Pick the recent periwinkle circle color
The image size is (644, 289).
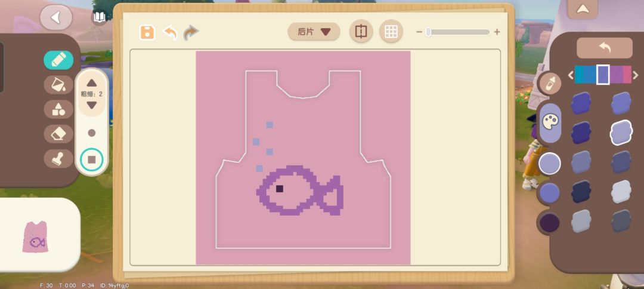click(x=550, y=193)
